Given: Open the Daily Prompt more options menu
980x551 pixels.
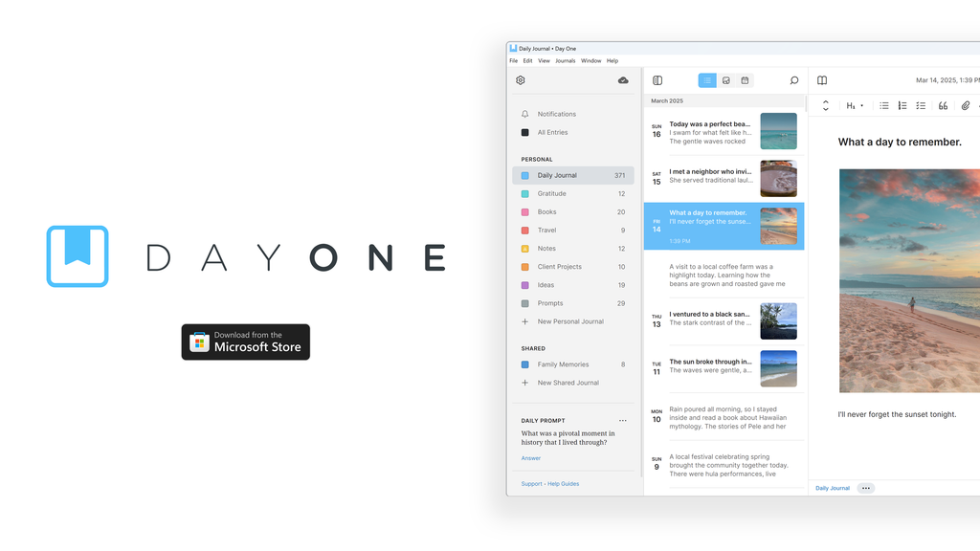Looking at the screenshot, I should coord(623,421).
